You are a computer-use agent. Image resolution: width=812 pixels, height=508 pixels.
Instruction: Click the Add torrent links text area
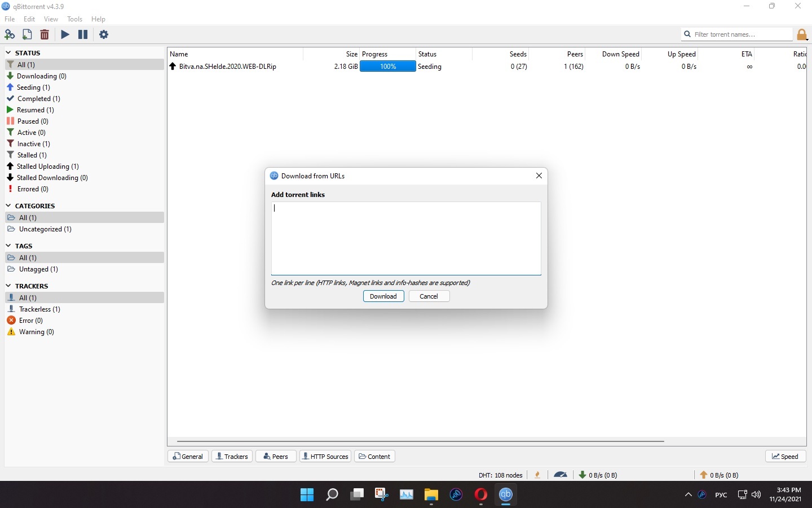tap(406, 238)
